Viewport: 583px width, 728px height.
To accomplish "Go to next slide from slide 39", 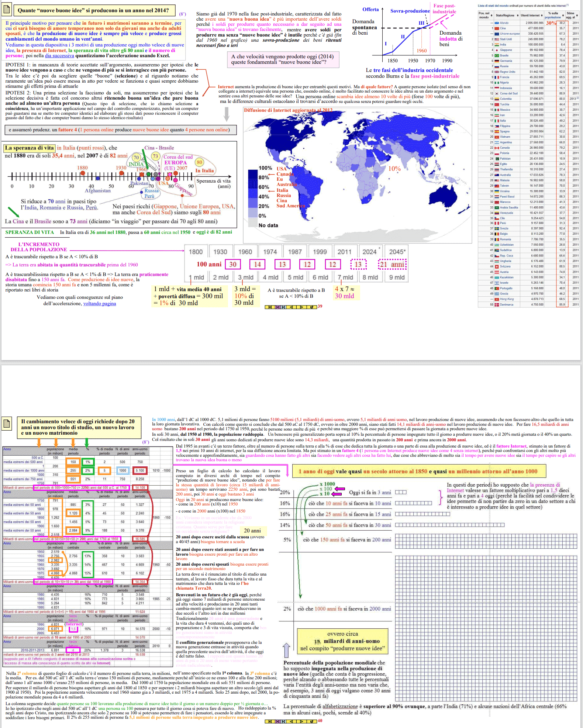I will coord(301,307).
